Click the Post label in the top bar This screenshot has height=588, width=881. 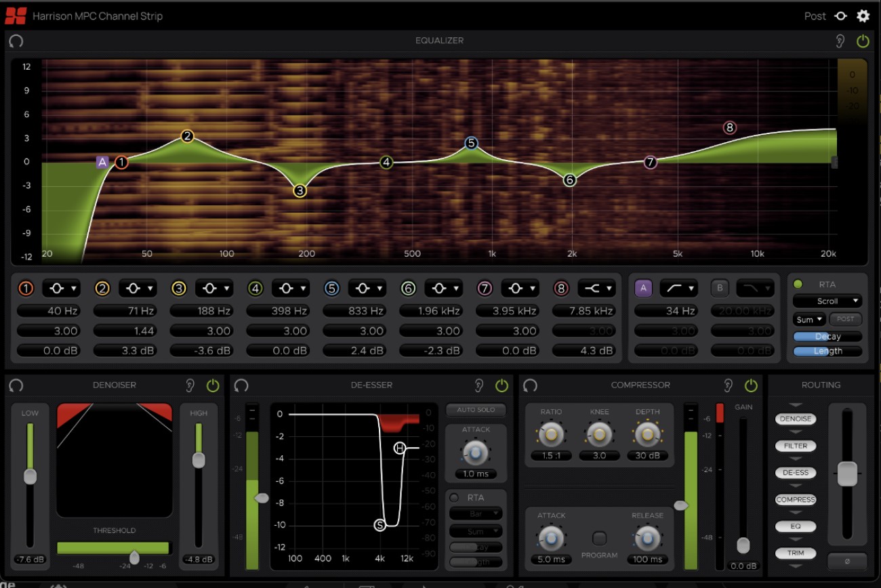point(815,16)
